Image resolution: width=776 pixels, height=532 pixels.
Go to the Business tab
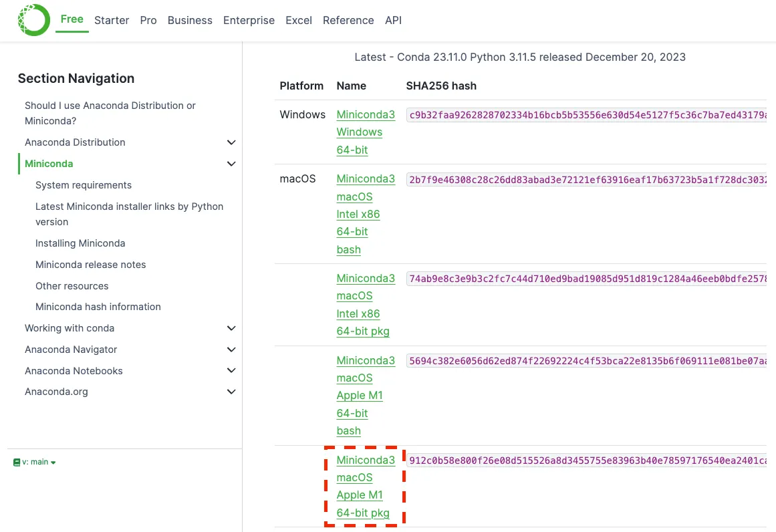pos(190,20)
